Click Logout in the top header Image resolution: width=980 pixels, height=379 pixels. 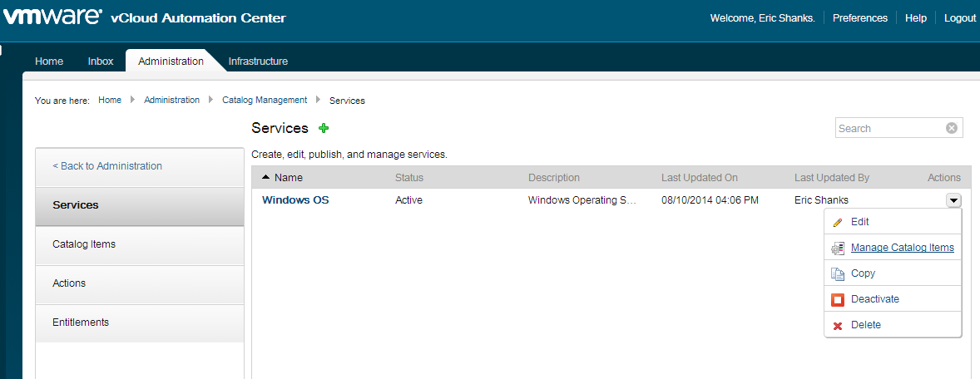[x=959, y=18]
